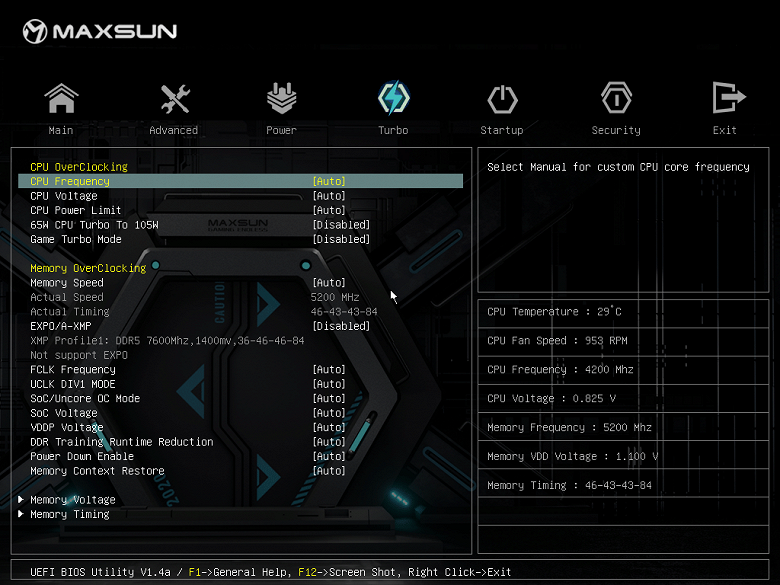This screenshot has height=585, width=780.
Task: Open Memory Speed Auto value selector
Action: point(329,283)
